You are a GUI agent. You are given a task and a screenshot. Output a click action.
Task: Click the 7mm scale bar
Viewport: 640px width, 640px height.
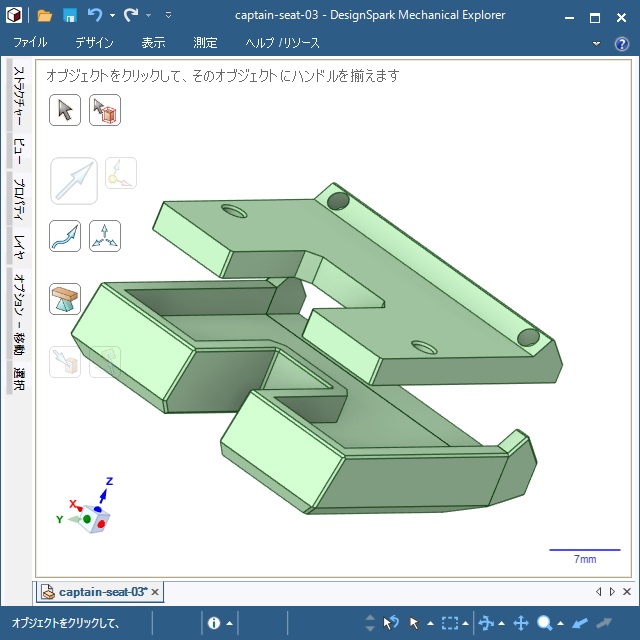[x=585, y=556]
